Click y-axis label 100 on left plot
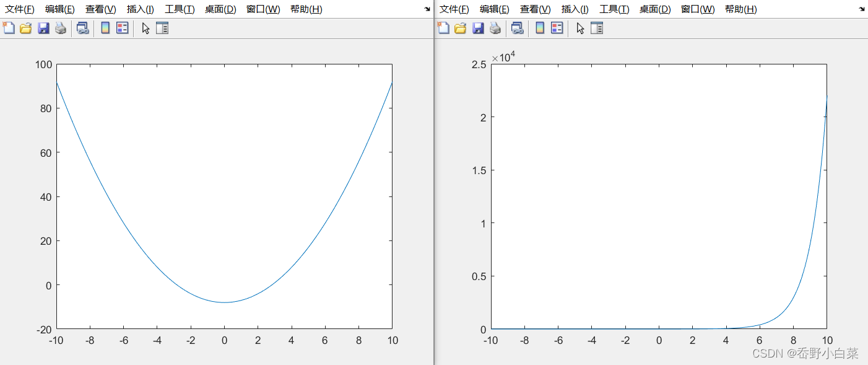 (43, 64)
